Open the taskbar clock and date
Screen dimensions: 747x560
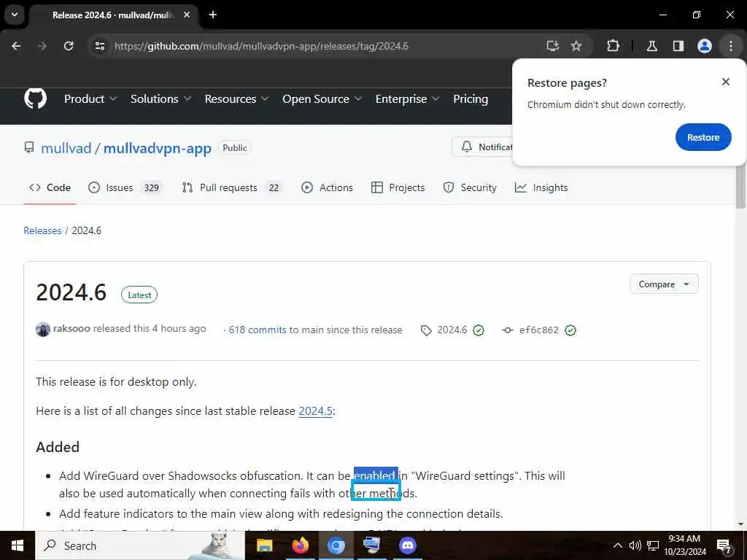tap(684, 545)
